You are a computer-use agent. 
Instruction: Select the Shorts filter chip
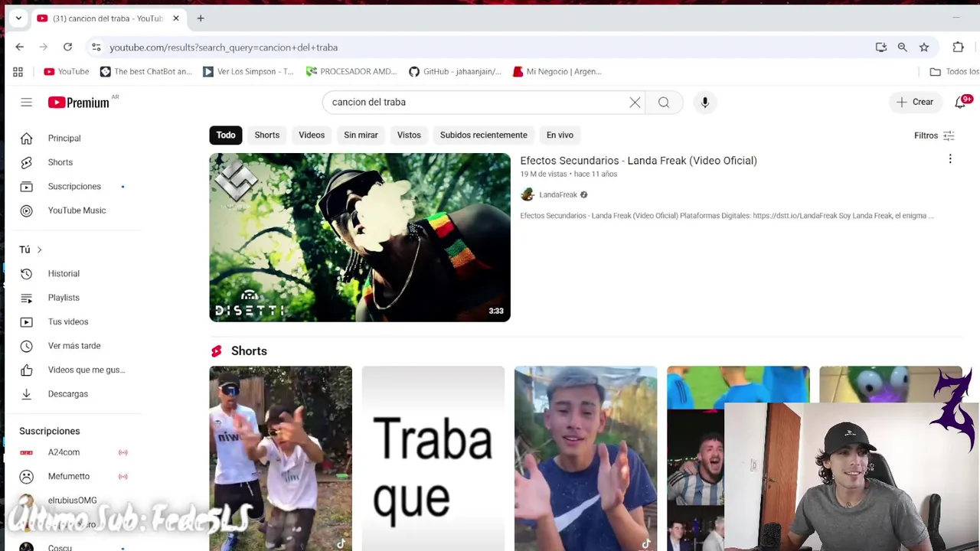point(267,135)
